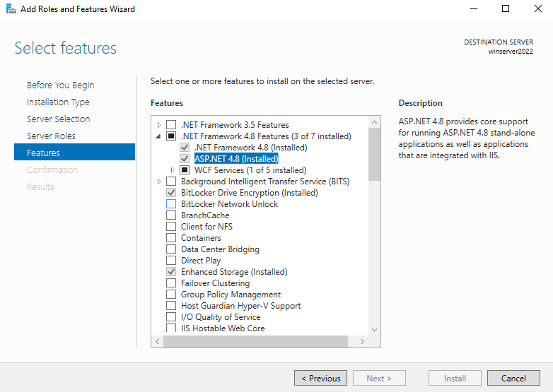Expand .NET Framework 3.5 Features node
The width and height of the screenshot is (553, 392).
pyautogui.click(x=159, y=125)
